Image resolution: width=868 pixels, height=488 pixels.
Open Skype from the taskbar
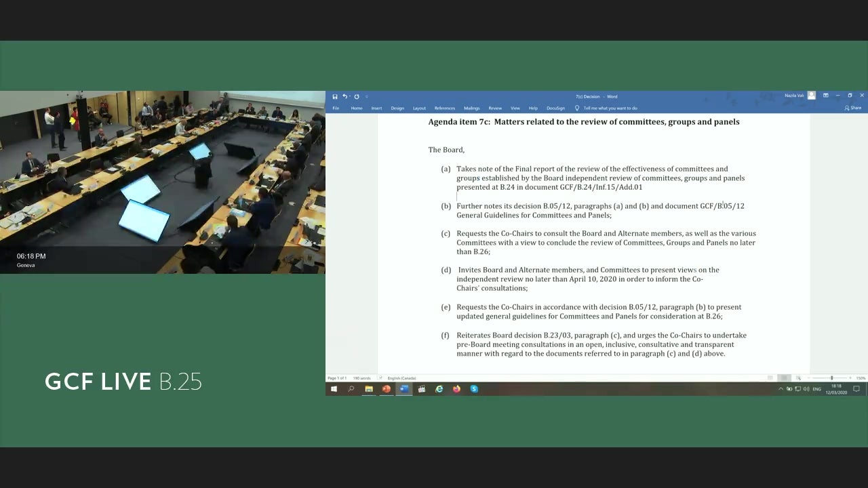(474, 389)
